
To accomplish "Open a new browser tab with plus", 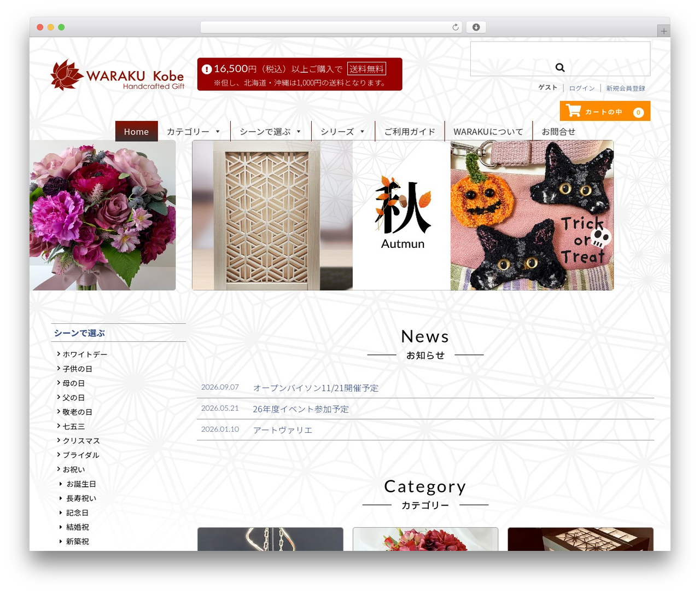I will point(664,31).
